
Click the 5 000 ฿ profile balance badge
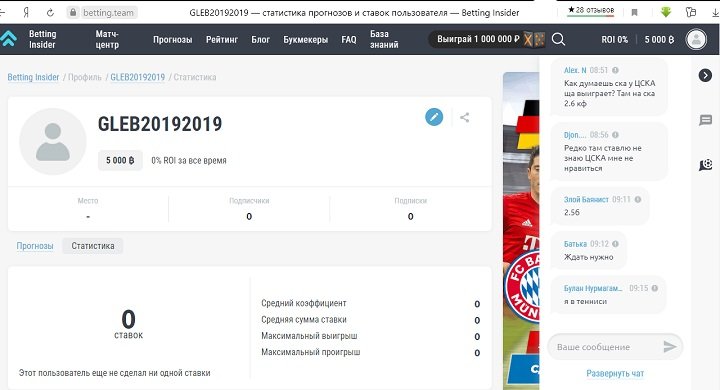pyautogui.click(x=120, y=160)
